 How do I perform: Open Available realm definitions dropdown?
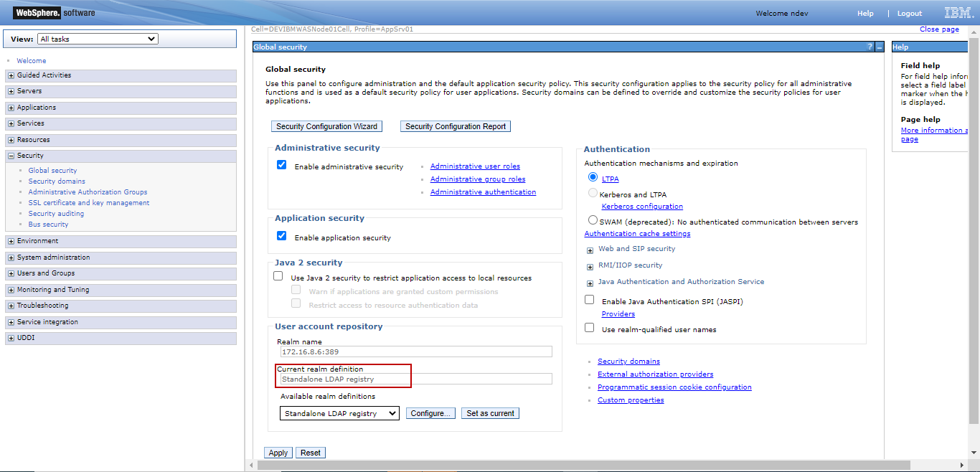click(339, 413)
